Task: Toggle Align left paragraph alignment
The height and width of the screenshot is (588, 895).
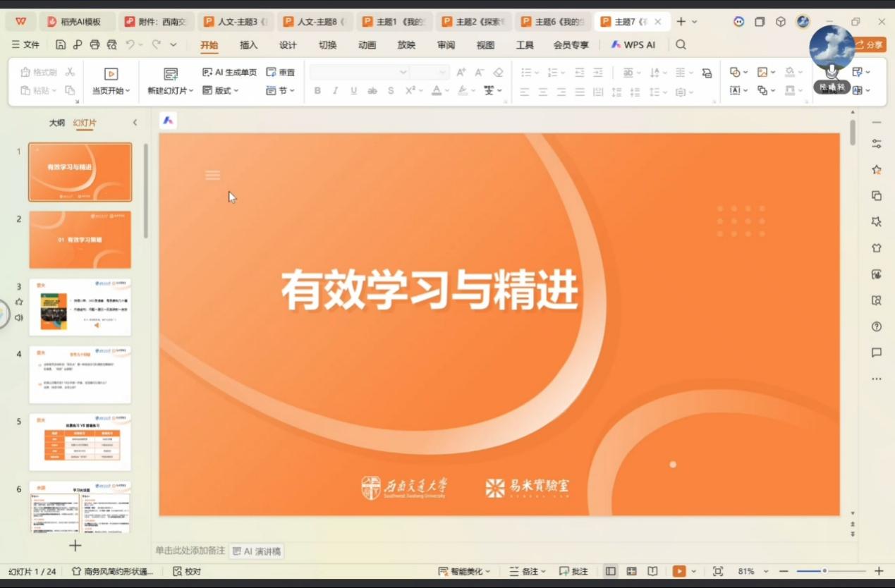Action: (x=525, y=91)
